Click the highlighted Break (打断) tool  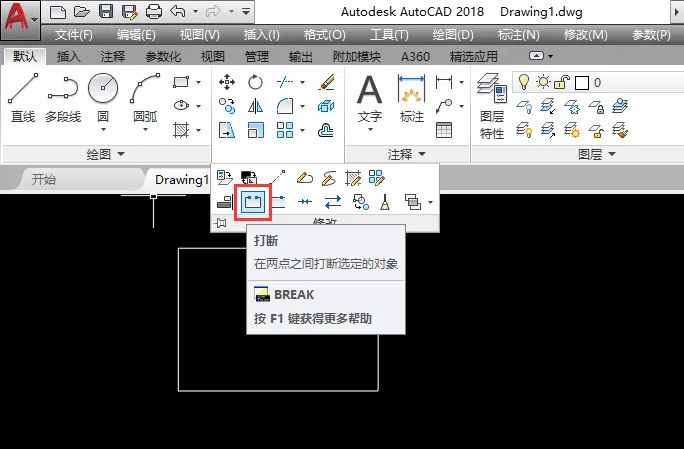point(253,202)
